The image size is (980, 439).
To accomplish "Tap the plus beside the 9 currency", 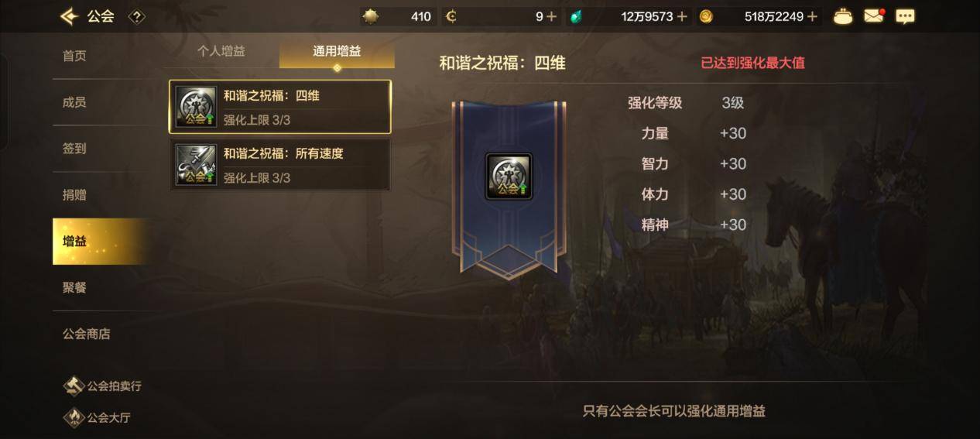I will click(551, 16).
